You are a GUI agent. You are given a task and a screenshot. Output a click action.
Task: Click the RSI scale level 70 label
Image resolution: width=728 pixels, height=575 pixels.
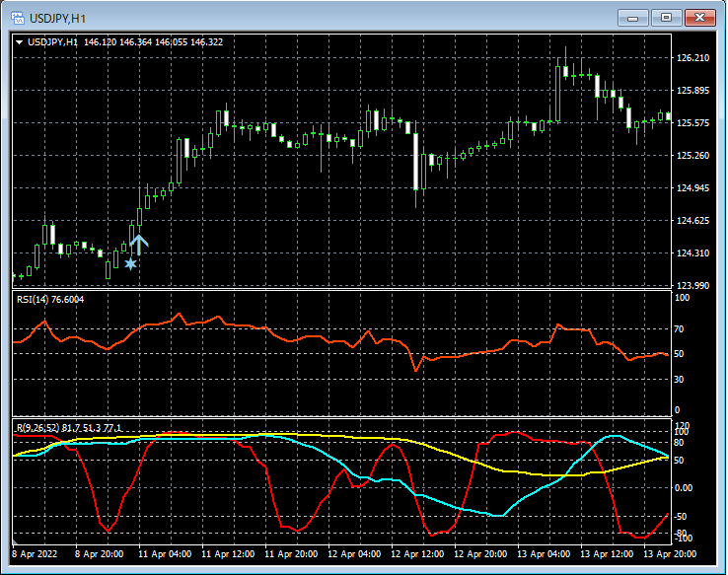679,328
